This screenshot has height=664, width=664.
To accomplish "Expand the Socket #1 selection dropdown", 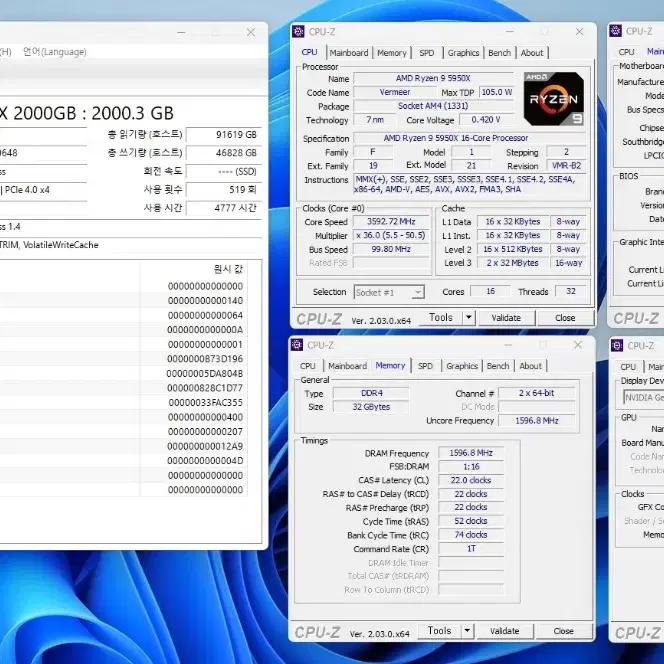I will pos(389,292).
